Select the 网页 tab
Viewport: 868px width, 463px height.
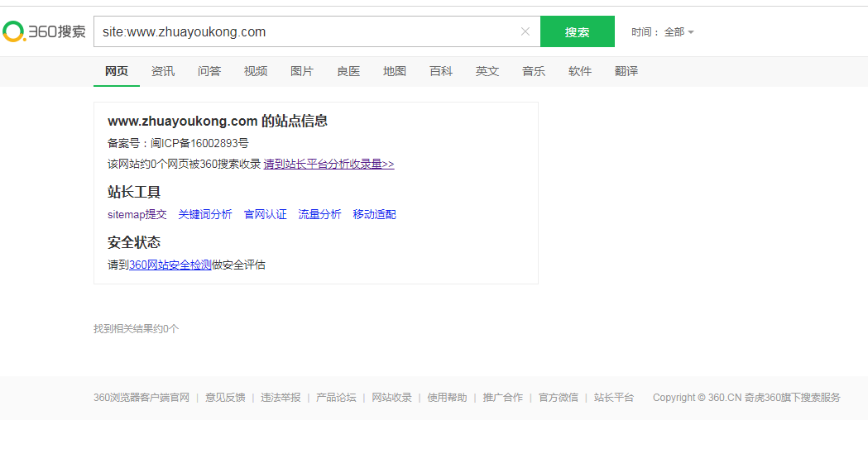click(116, 71)
